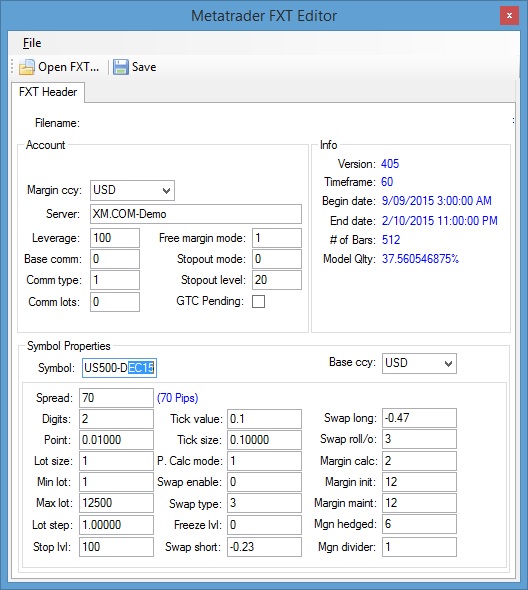Click the Margin maint input field

[x=419, y=503]
